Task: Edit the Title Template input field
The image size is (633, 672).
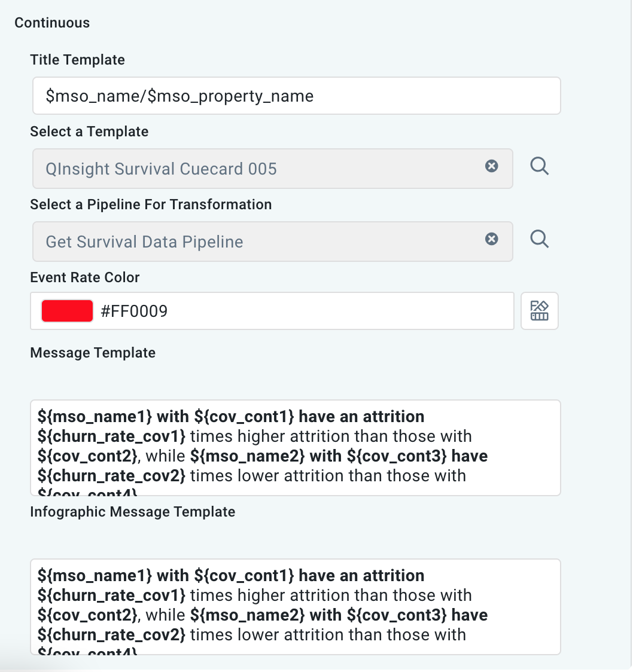Action: point(297,96)
